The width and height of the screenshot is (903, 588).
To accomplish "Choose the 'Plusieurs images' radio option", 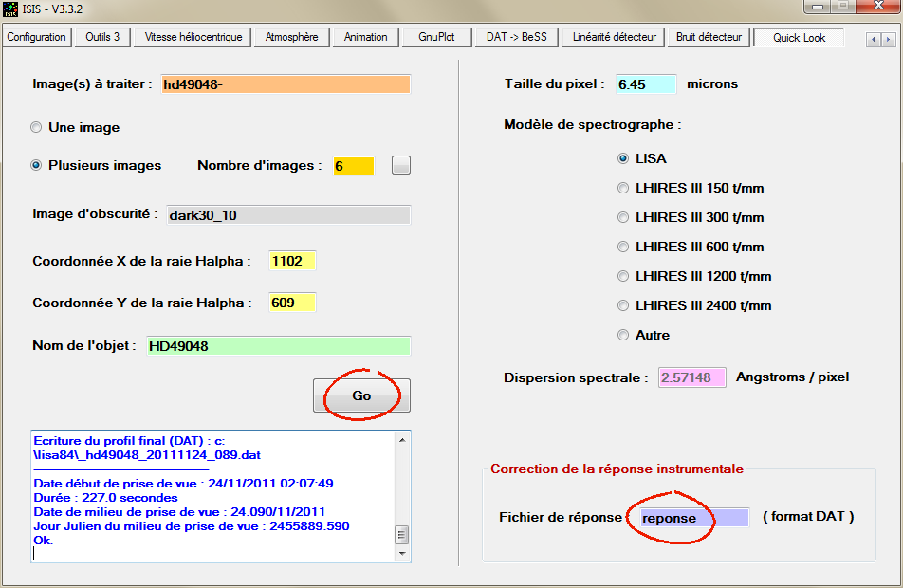I will [37, 165].
